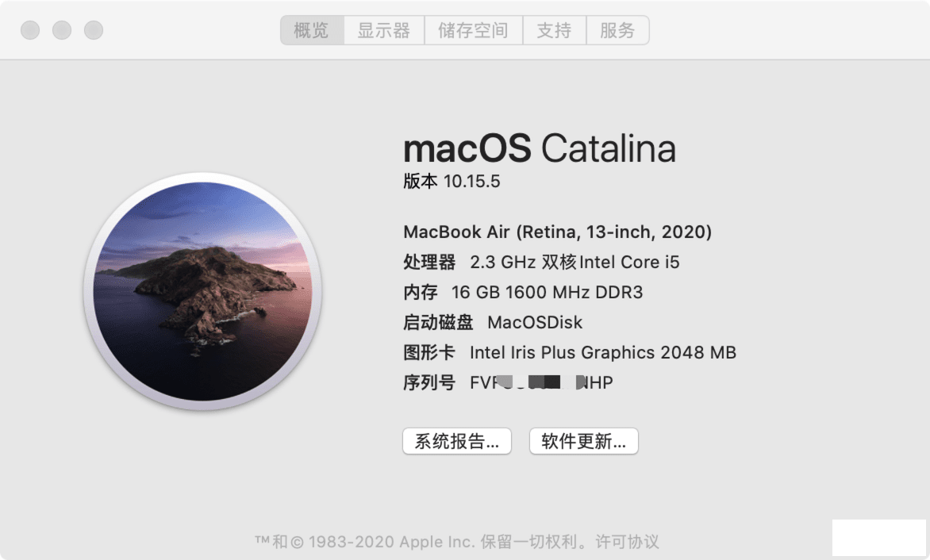Screen dimensions: 930x560
Task: Minimize the window with the middle button
Action: click(62, 30)
